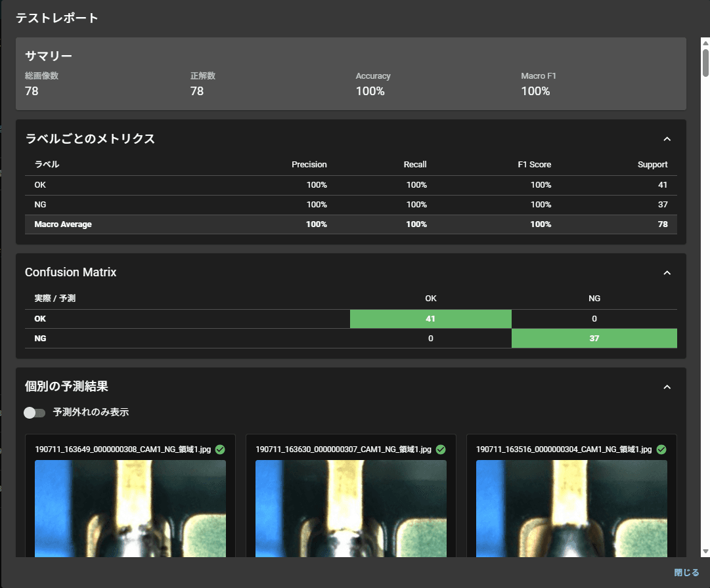Image resolution: width=710 pixels, height=588 pixels.
Task: Click the green cell showing 41 in Confusion Matrix
Action: (x=431, y=318)
